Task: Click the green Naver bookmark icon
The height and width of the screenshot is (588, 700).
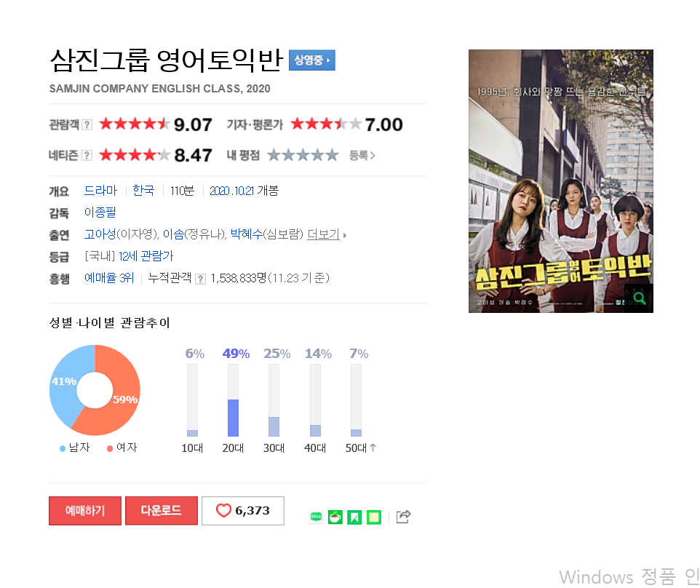Action: coord(354,517)
